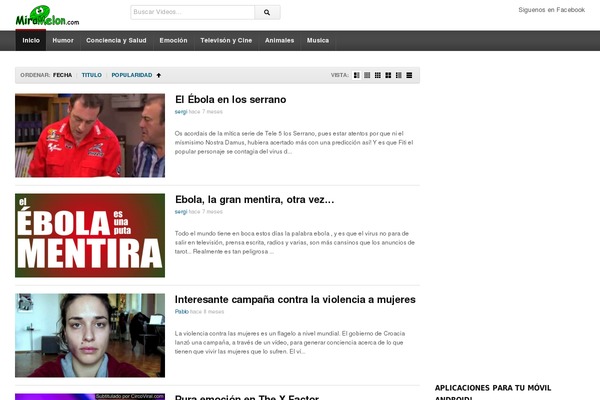Switch to small nine-square grid view icon
The image size is (600, 400).
click(x=378, y=75)
